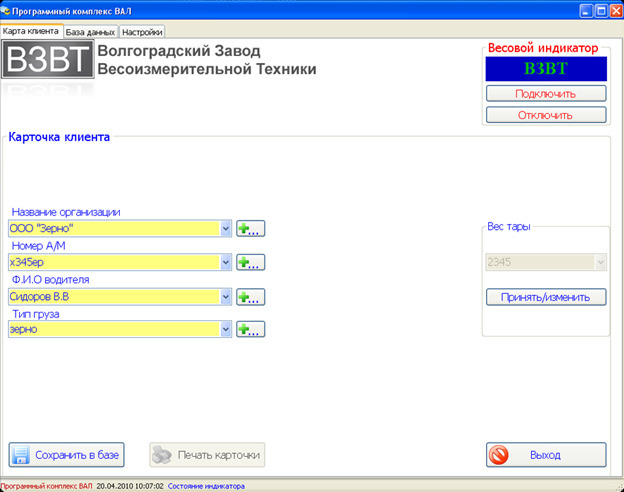Click the Отключить button
Screen dimensions: 624x492
coord(546,115)
